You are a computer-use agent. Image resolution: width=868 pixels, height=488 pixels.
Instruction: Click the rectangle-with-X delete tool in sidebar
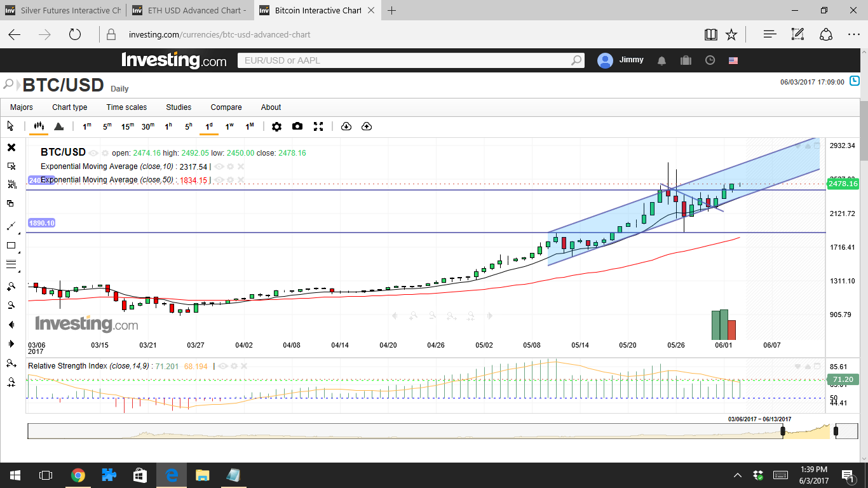point(11,166)
